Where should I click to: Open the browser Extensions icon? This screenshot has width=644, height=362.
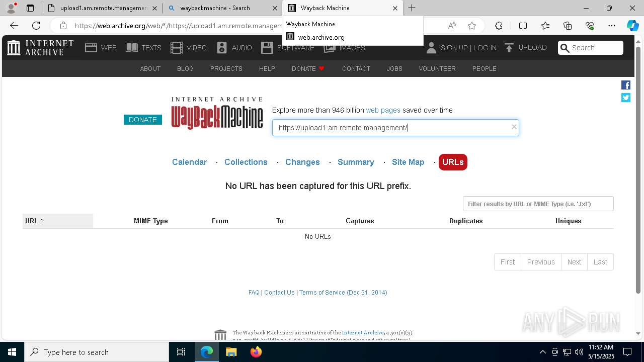pos(499,26)
